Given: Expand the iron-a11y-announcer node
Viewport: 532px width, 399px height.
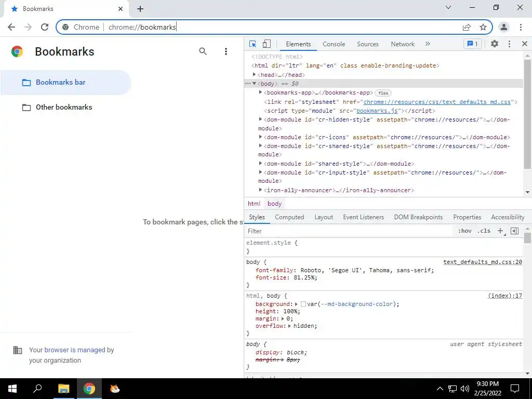Looking at the screenshot, I should click(260, 190).
